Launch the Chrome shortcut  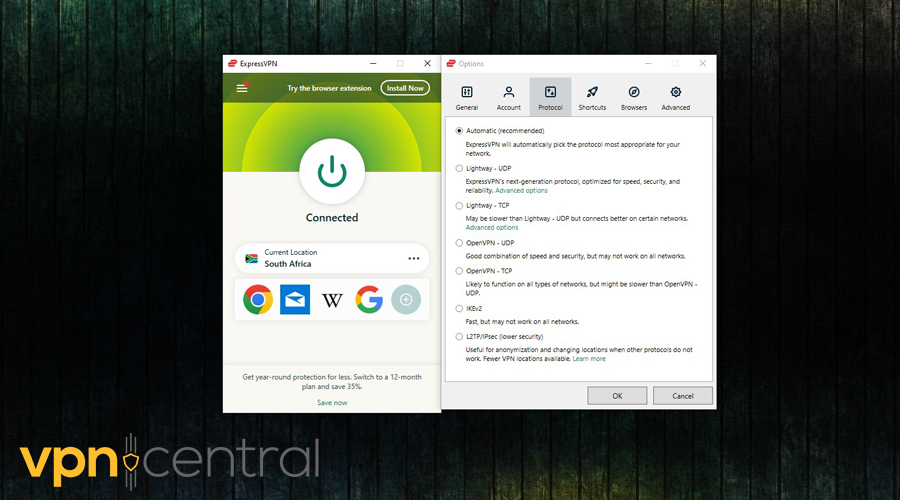coord(258,299)
